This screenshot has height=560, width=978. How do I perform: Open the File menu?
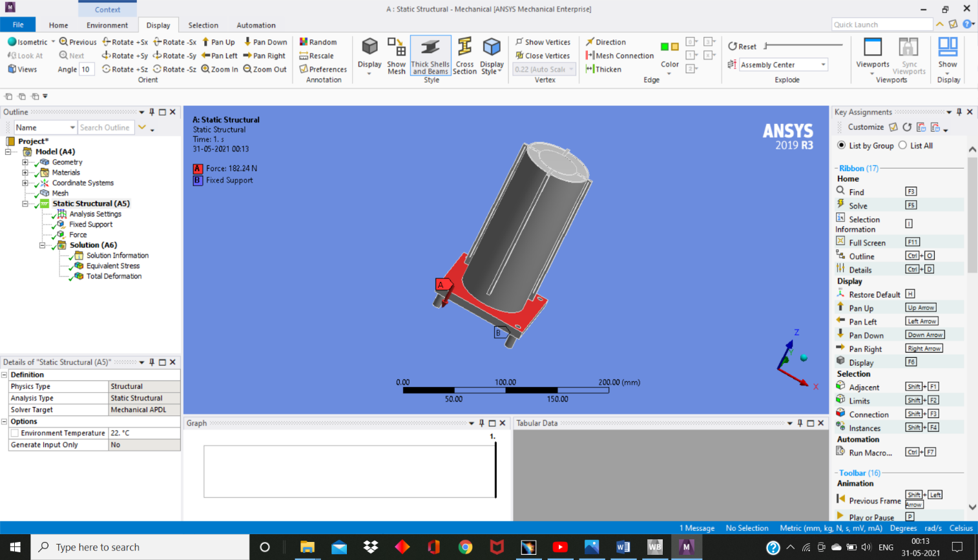(18, 25)
